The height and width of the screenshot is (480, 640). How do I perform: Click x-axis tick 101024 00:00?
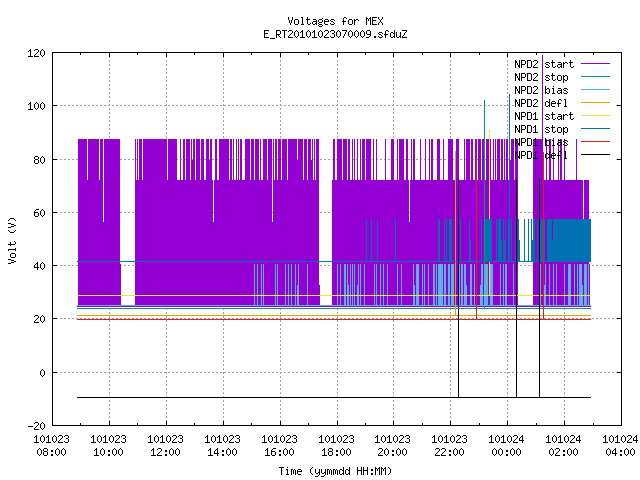click(x=507, y=446)
